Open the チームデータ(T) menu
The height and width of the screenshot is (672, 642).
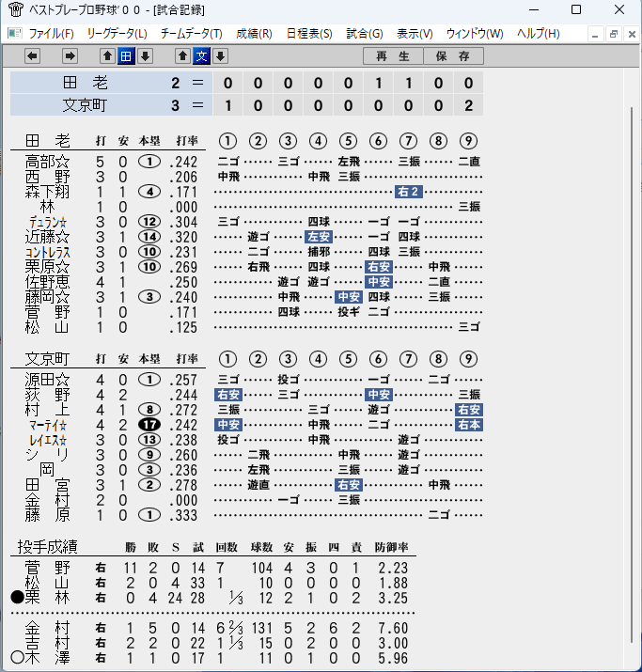click(x=191, y=34)
